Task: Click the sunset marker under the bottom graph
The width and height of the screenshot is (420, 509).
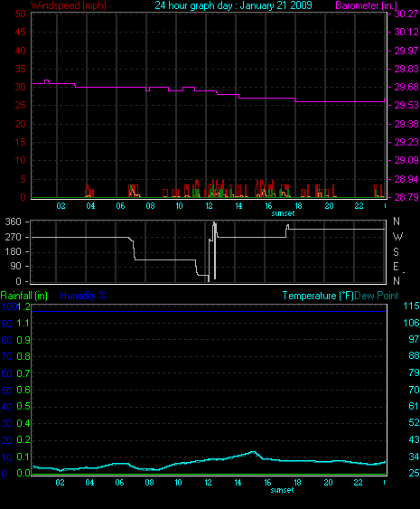Action: [x=282, y=490]
